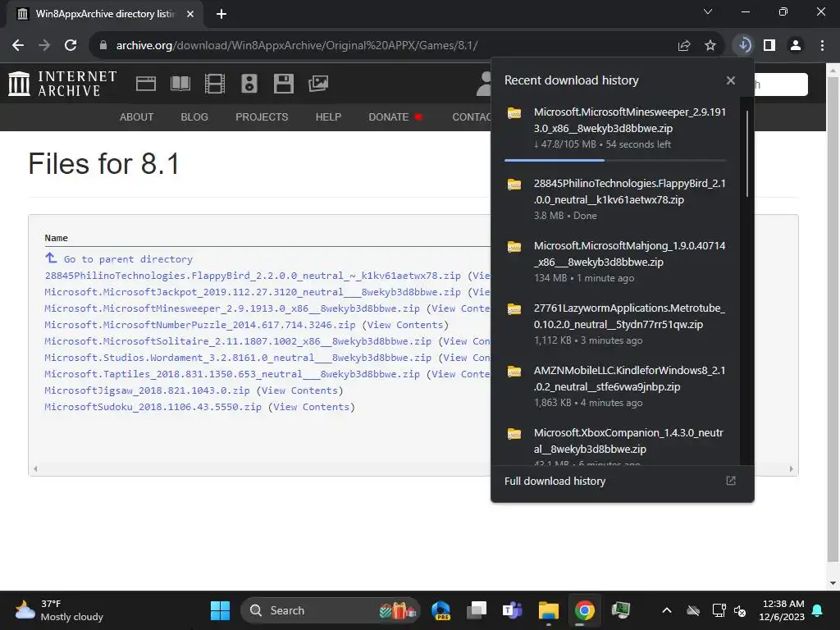Open the Audio speaker icon

[x=249, y=84]
